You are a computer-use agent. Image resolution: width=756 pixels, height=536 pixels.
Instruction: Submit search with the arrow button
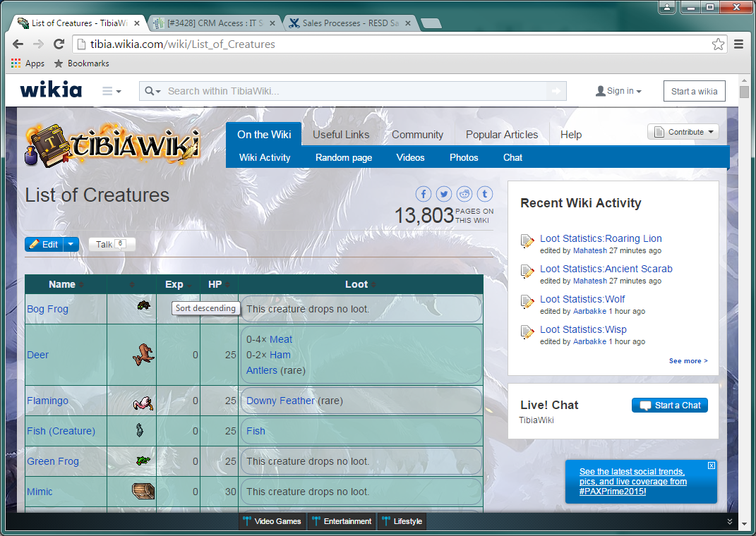pyautogui.click(x=556, y=91)
